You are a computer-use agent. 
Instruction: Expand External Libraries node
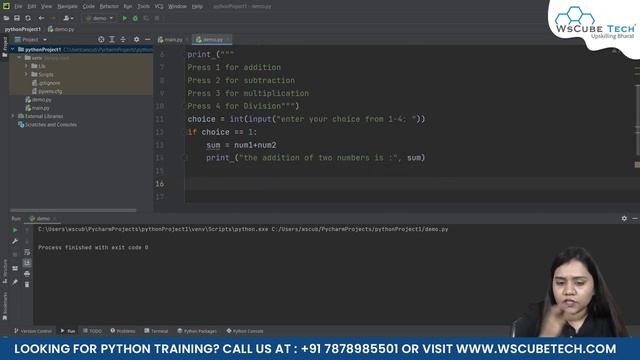(13, 116)
